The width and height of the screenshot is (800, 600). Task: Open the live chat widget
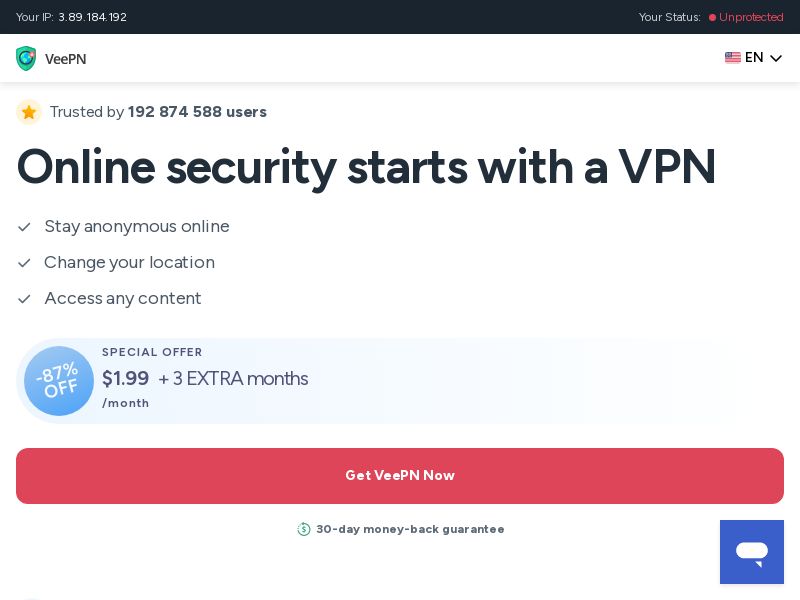752,552
